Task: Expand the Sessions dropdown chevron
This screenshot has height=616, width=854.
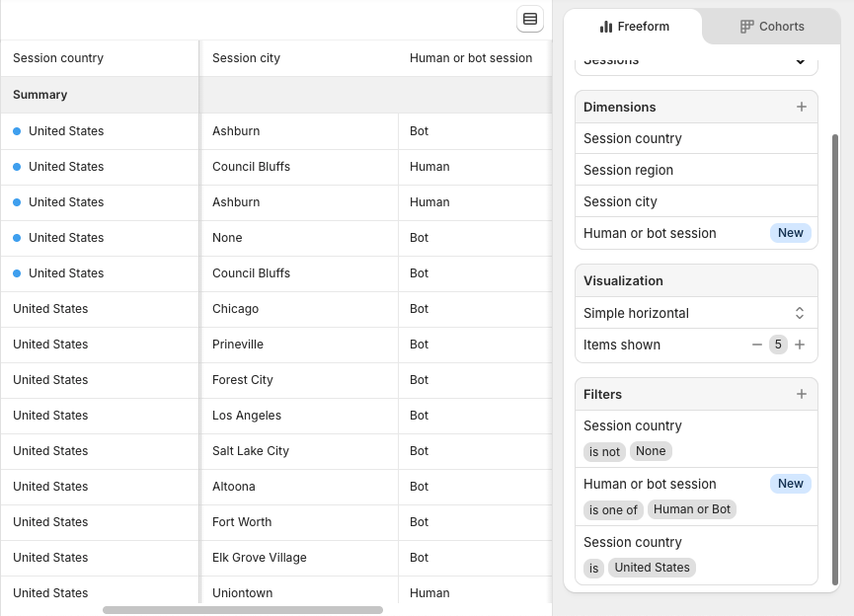Action: (x=800, y=61)
